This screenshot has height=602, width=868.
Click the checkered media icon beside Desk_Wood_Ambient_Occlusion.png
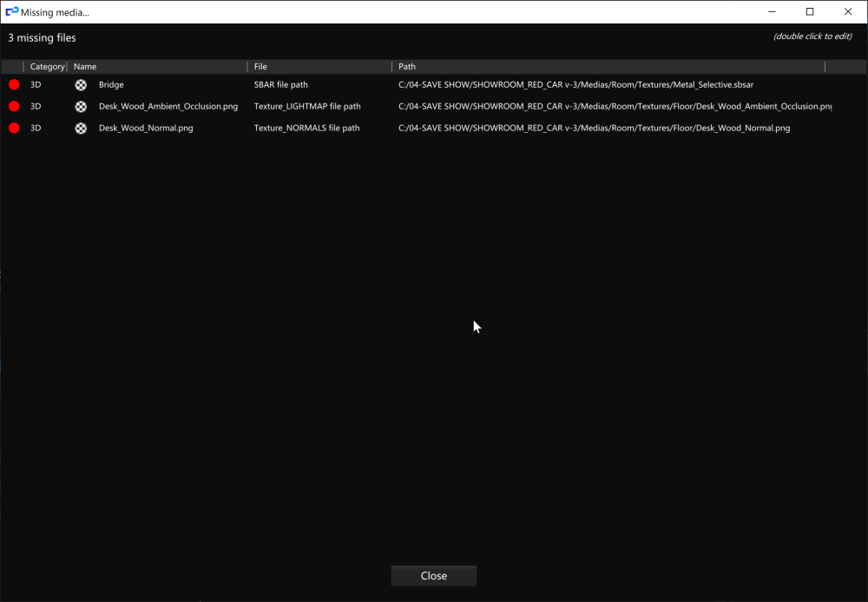tap(81, 106)
